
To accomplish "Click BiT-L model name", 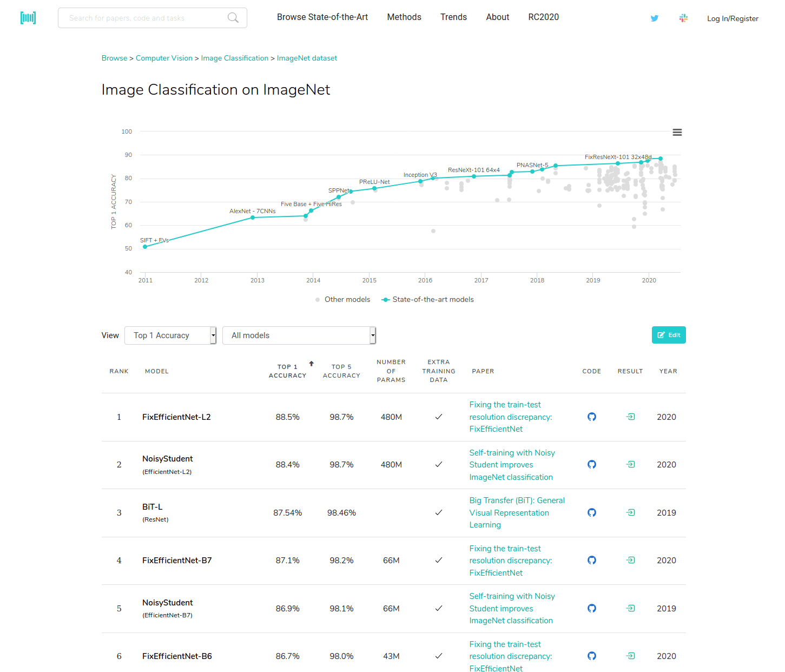I will pos(153,507).
